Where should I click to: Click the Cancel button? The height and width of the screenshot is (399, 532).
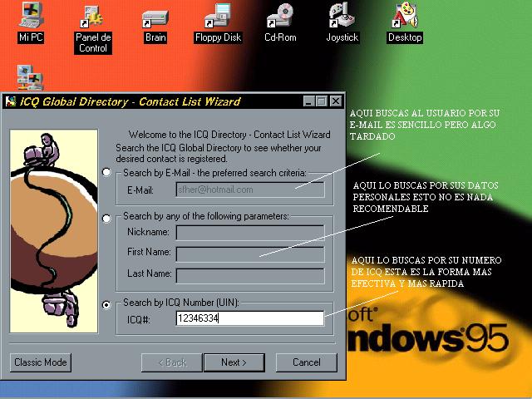[307, 362]
